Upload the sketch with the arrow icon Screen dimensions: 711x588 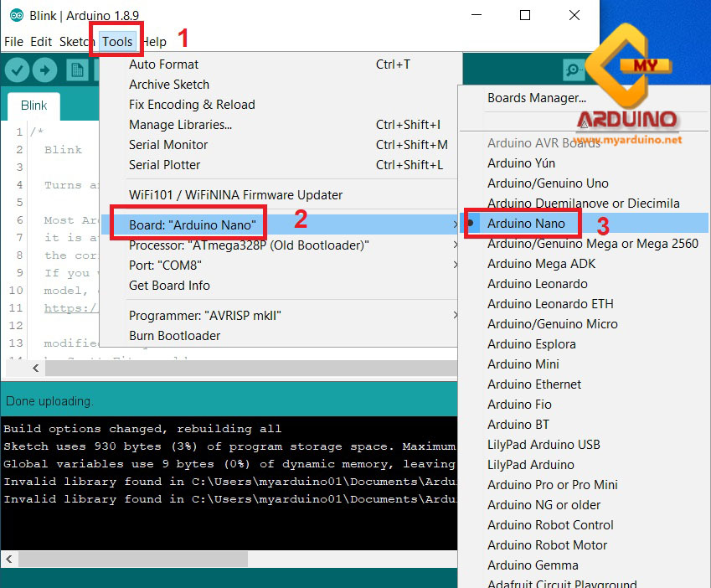[44, 70]
